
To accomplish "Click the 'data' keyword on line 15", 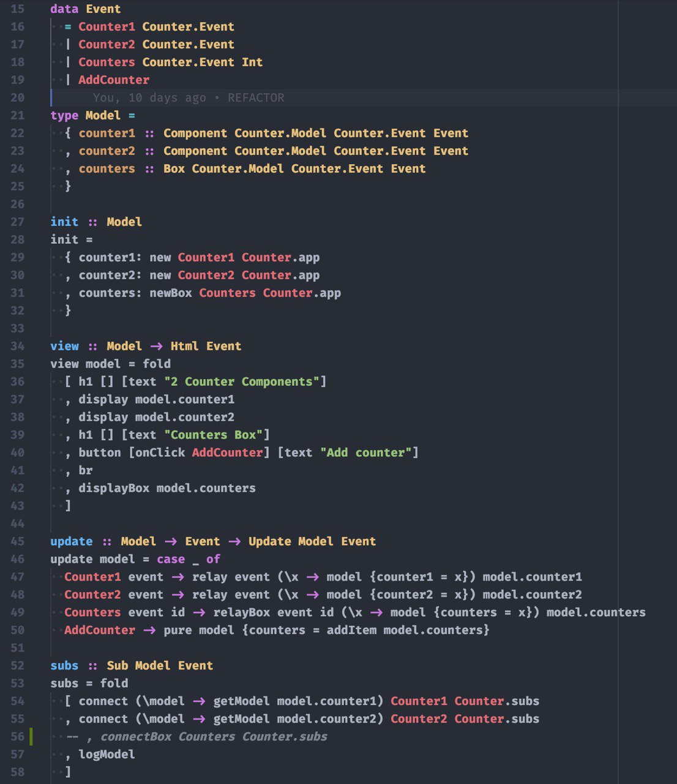I will [64, 9].
